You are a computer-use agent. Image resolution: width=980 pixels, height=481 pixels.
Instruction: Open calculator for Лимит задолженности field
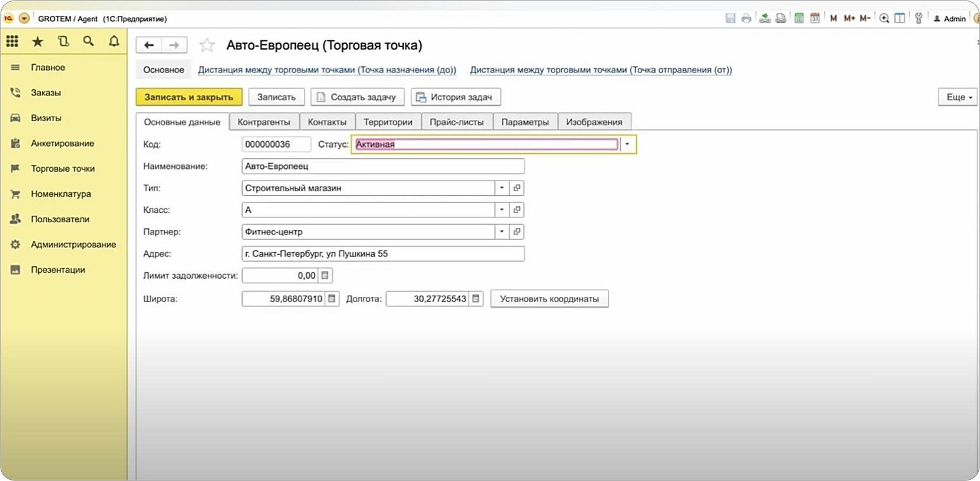(x=325, y=275)
